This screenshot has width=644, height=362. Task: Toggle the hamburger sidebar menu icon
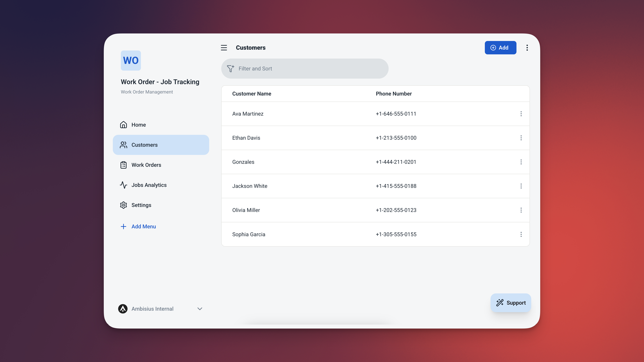tap(224, 48)
